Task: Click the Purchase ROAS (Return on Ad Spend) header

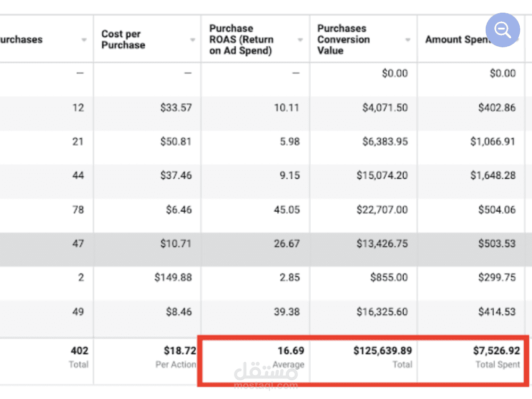Action: [x=241, y=39]
